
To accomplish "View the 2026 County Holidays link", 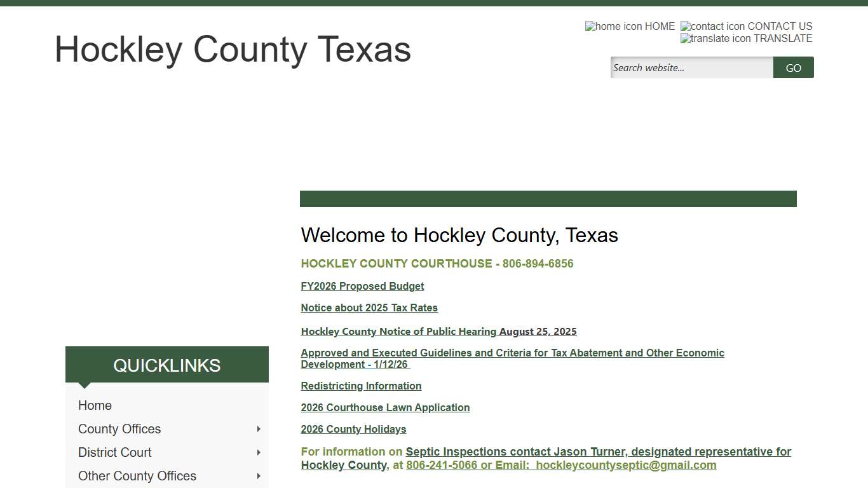I will [x=353, y=429].
